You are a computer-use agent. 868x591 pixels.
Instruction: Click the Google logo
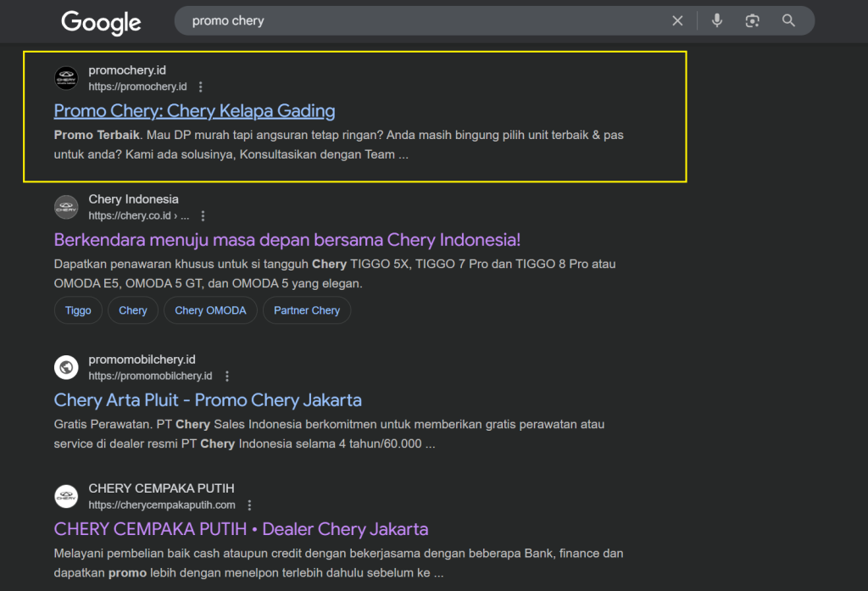100,22
